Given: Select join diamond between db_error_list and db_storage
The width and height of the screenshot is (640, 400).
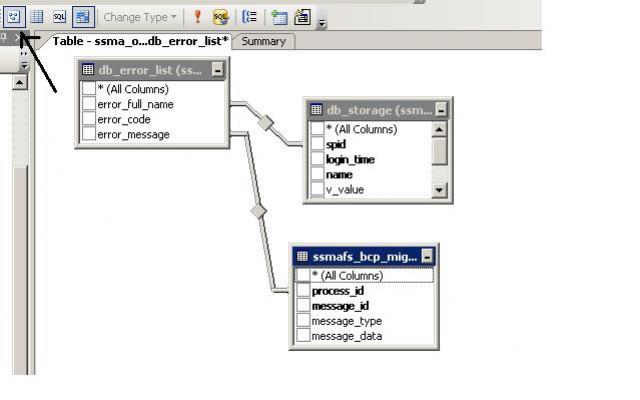Looking at the screenshot, I should tap(266, 122).
